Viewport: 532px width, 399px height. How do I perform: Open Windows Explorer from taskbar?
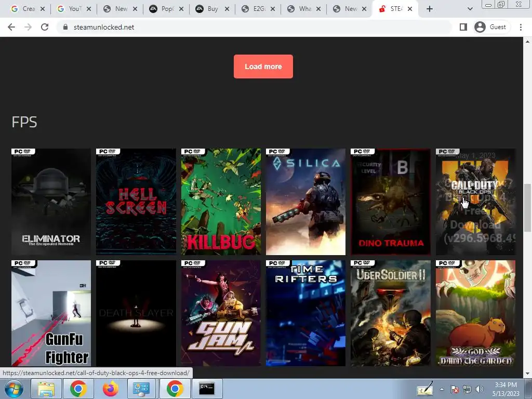click(46, 389)
